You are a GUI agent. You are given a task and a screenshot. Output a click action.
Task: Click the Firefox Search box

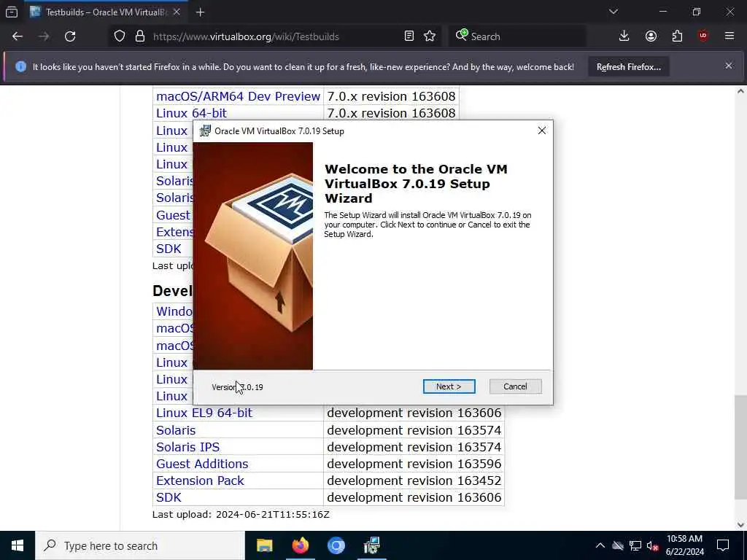point(517,36)
